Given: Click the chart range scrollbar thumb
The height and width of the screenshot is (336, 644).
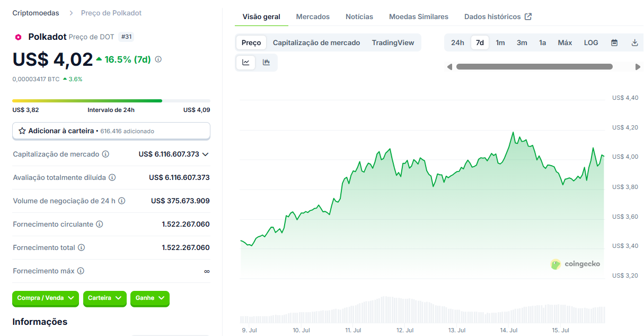Looking at the screenshot, I should point(534,67).
